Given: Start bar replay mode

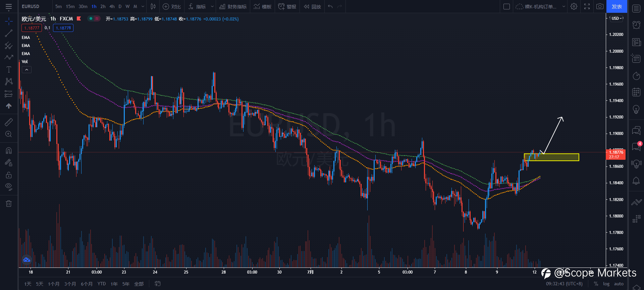Looking at the screenshot, I should pos(312,6).
